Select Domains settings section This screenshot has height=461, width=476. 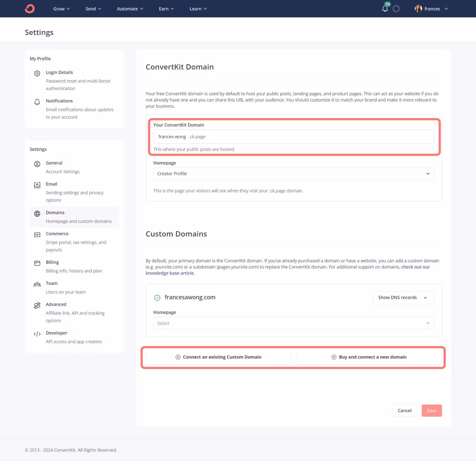(74, 217)
